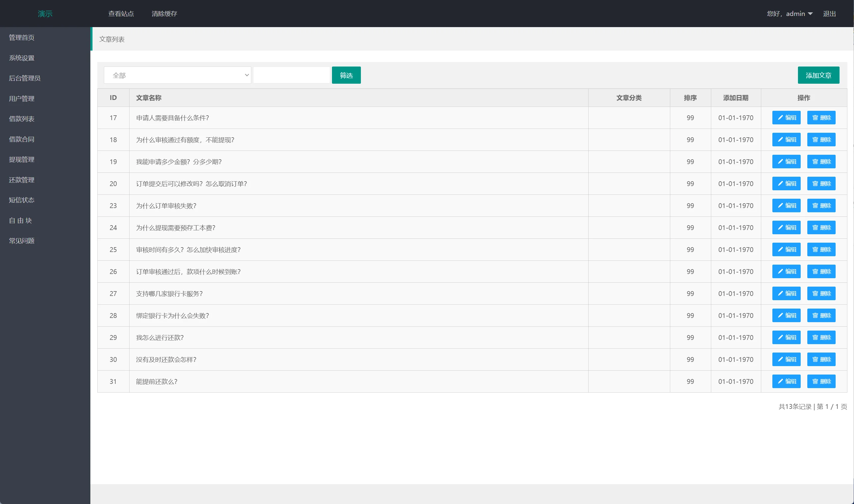
Task: Delete article 30 with the trash icon
Action: [x=815, y=359]
